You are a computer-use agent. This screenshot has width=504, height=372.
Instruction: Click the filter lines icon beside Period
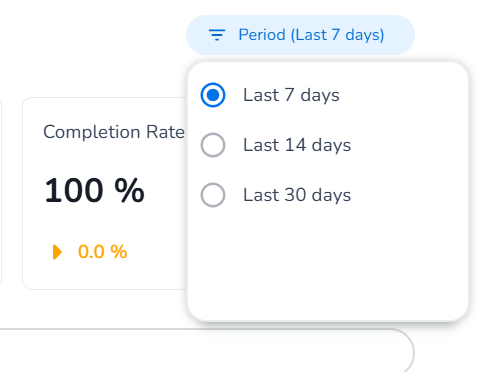217,35
